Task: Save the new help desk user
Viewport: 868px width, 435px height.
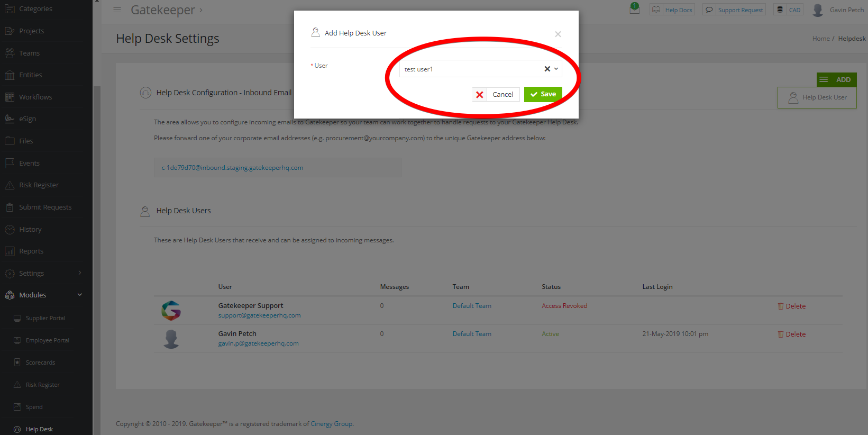Action: pos(543,94)
